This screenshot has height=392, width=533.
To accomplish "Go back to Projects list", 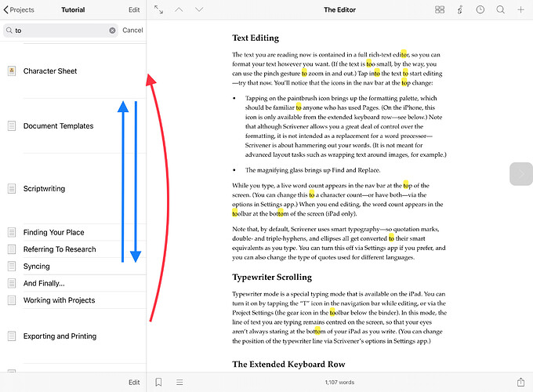I will click(x=19, y=10).
